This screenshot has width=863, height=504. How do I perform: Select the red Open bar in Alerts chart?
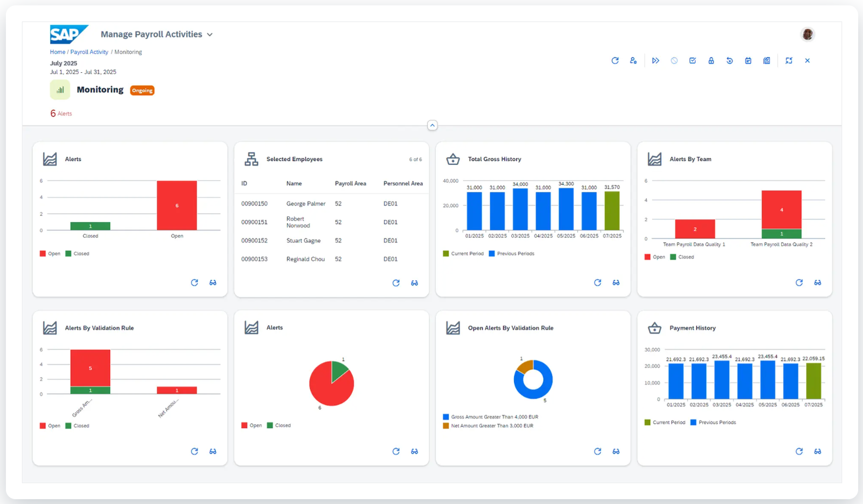pos(177,205)
